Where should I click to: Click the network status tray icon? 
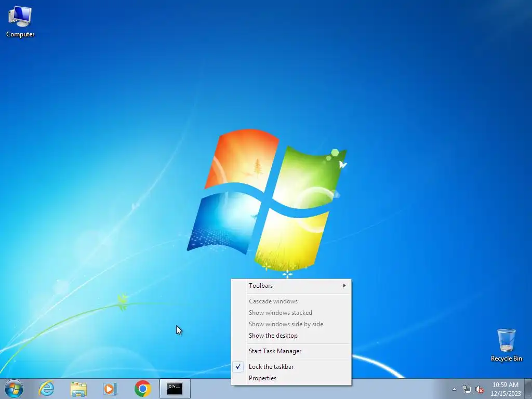coord(467,390)
